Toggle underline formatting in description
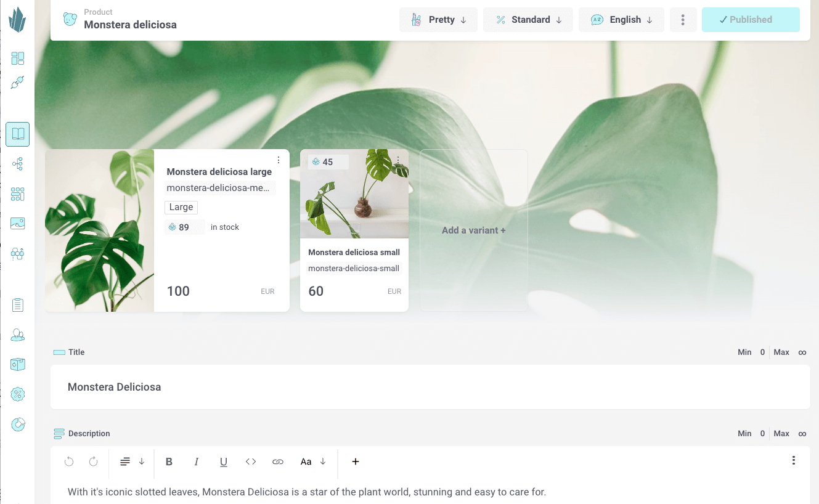 click(x=224, y=461)
